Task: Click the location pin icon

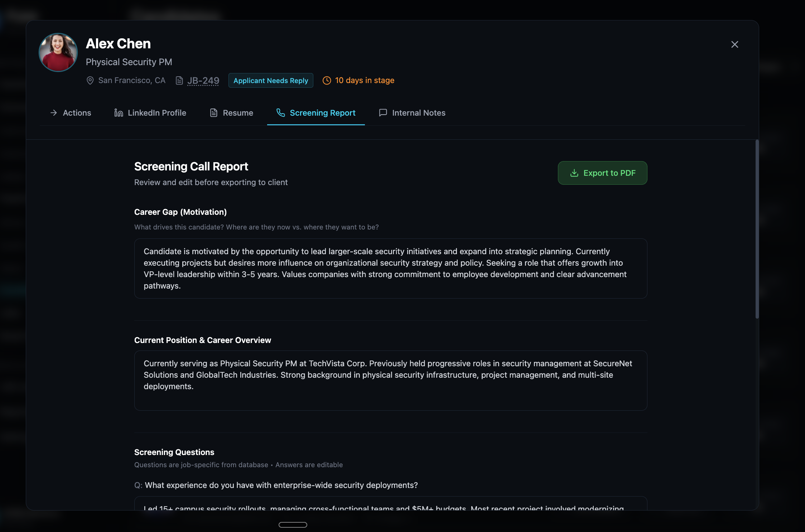Action: click(90, 81)
